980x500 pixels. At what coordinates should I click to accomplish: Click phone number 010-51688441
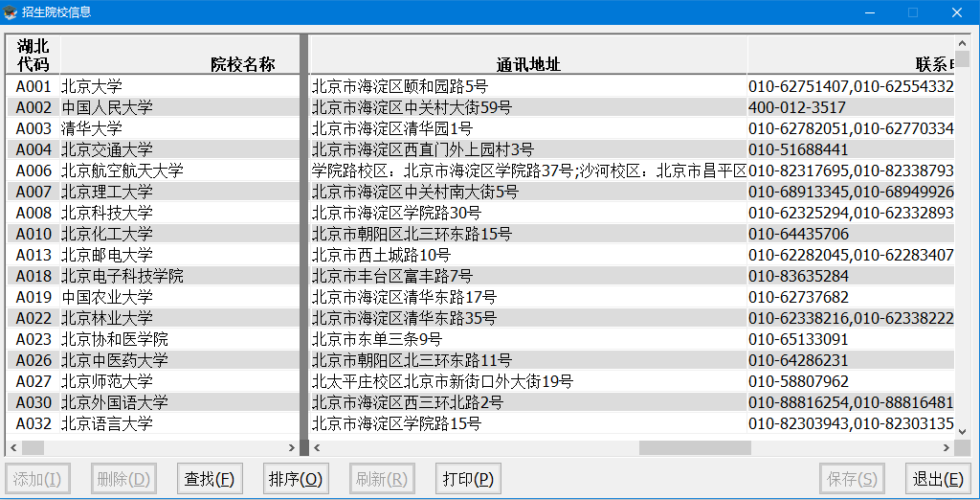click(x=851, y=149)
